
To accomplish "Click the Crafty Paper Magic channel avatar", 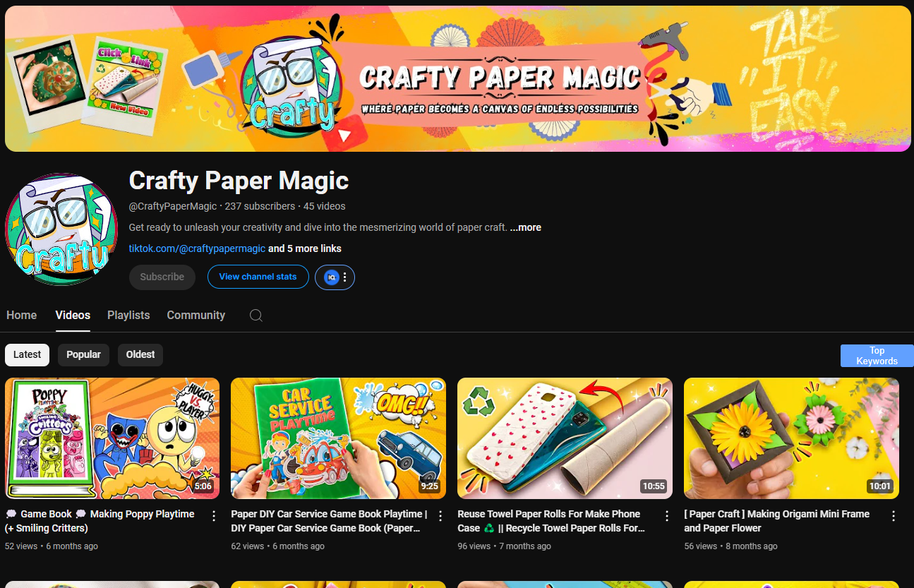I will pyautogui.click(x=61, y=229).
